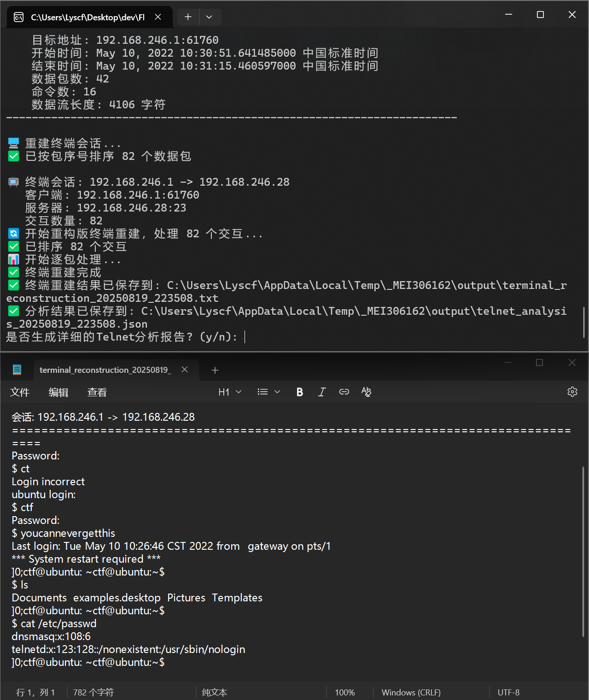The height and width of the screenshot is (700, 589).
Task: Close the terminal tab C:\Users\Lyscf
Action: point(158,17)
